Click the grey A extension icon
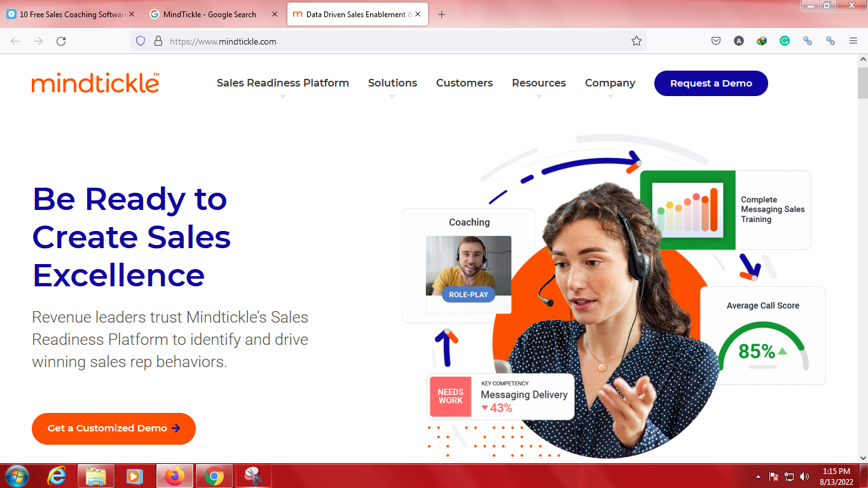The height and width of the screenshot is (488, 868). (739, 41)
